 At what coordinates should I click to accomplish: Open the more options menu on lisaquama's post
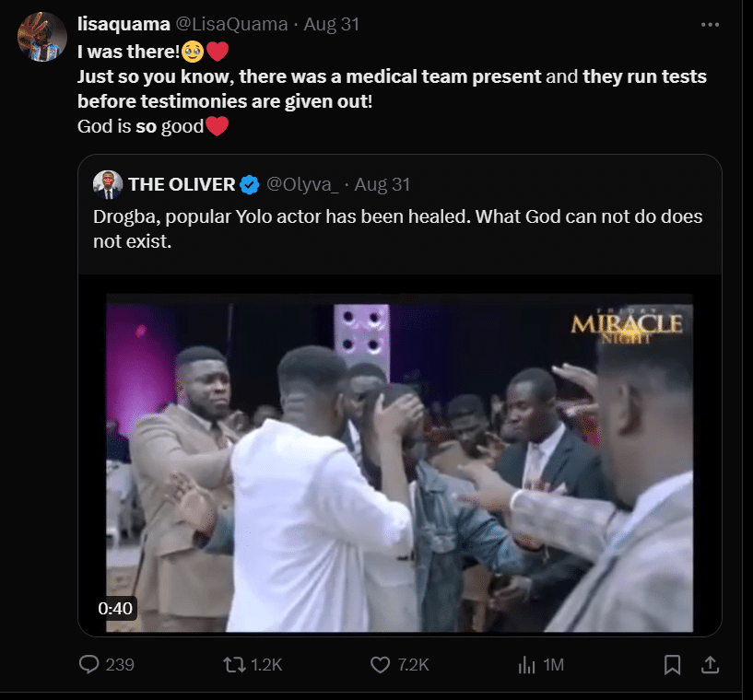(x=710, y=25)
